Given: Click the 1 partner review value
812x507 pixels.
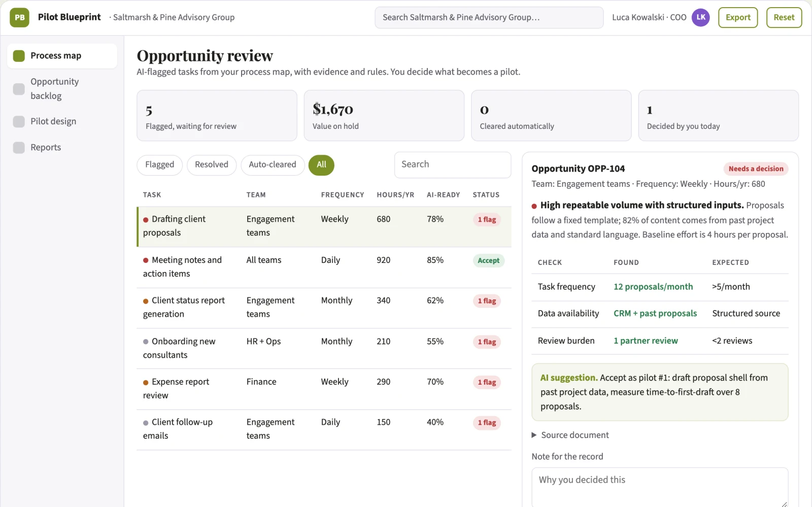Looking at the screenshot, I should click(x=646, y=341).
